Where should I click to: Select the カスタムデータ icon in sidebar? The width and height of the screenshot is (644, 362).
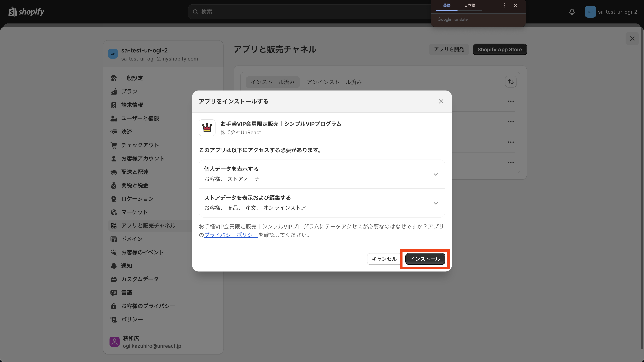click(x=114, y=279)
